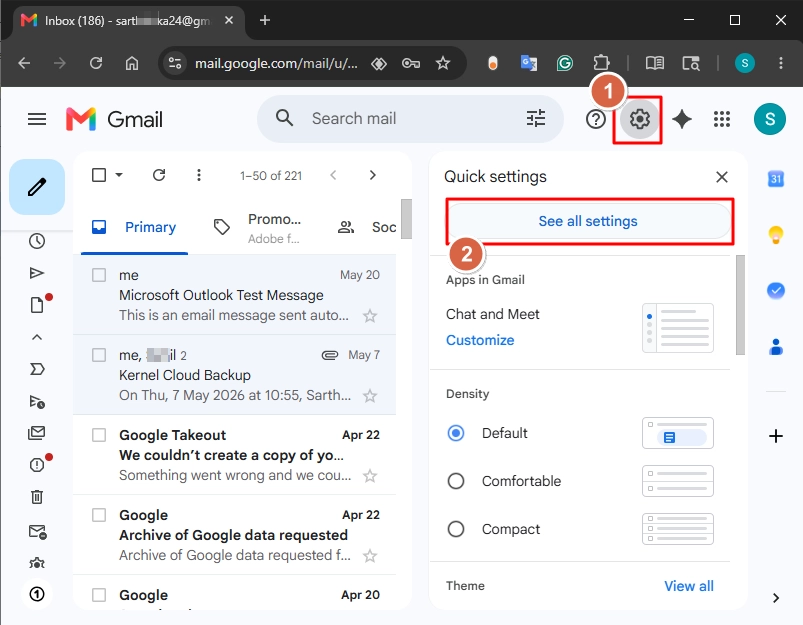Screen dimensions: 803x625
Task: Show search options sliders icon
Action: [x=536, y=118]
